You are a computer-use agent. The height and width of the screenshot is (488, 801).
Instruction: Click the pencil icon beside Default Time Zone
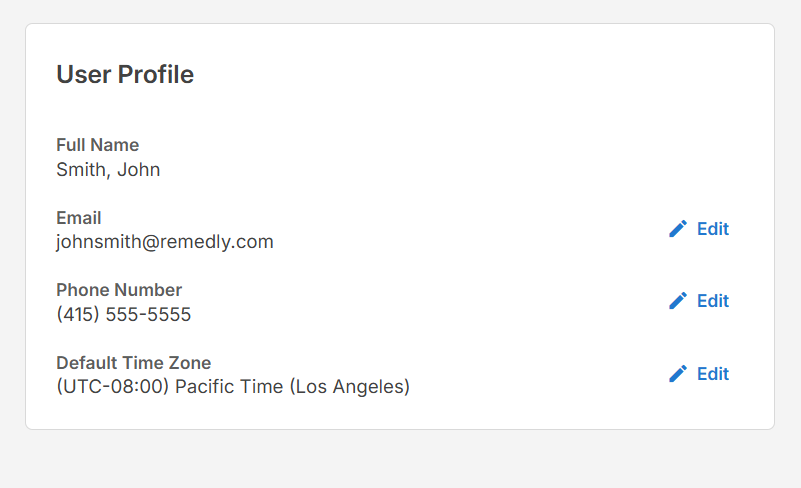click(x=678, y=374)
